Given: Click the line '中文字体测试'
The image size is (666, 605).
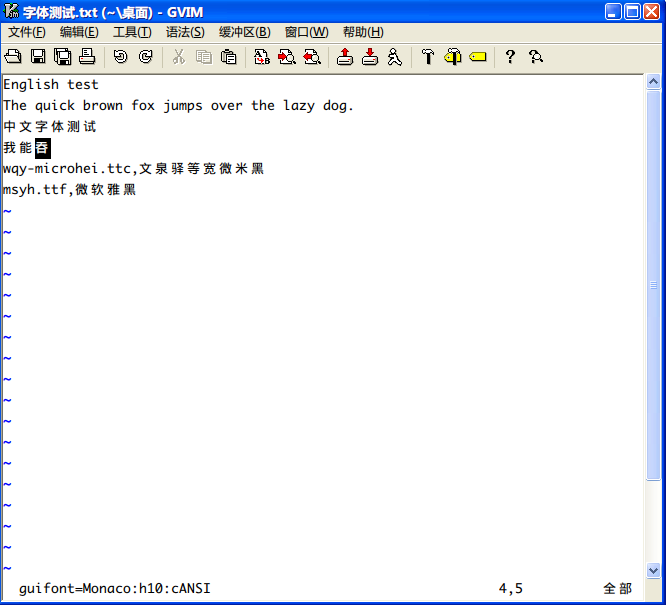Looking at the screenshot, I should point(50,127).
